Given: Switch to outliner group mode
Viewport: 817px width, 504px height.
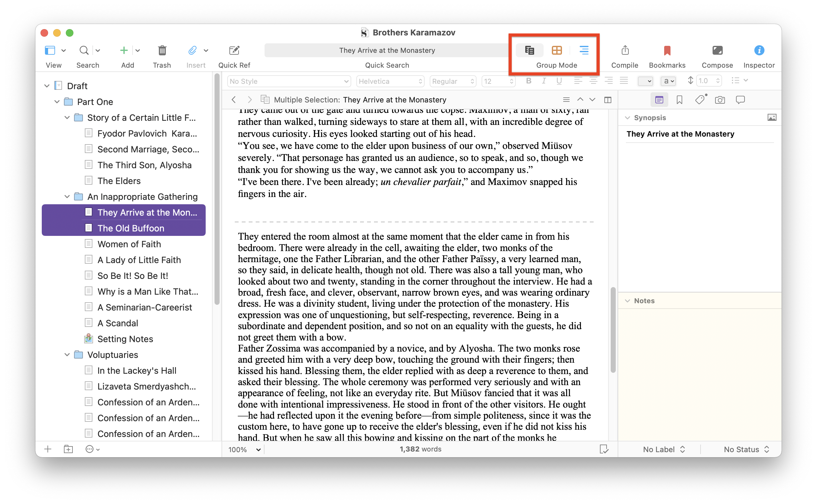Looking at the screenshot, I should pos(584,50).
